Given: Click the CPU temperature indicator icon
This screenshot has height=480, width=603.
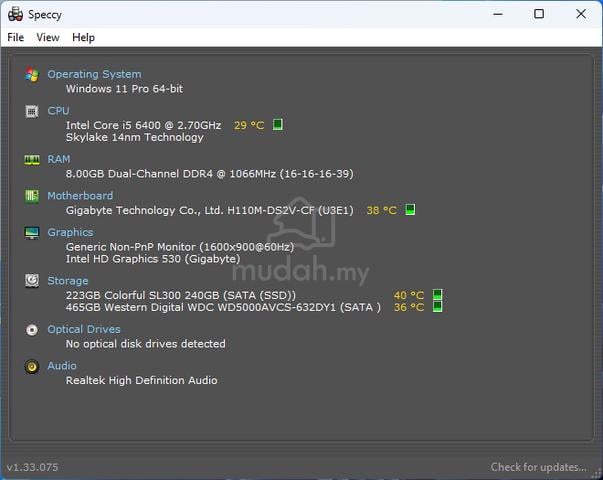Looking at the screenshot, I should point(278,125).
